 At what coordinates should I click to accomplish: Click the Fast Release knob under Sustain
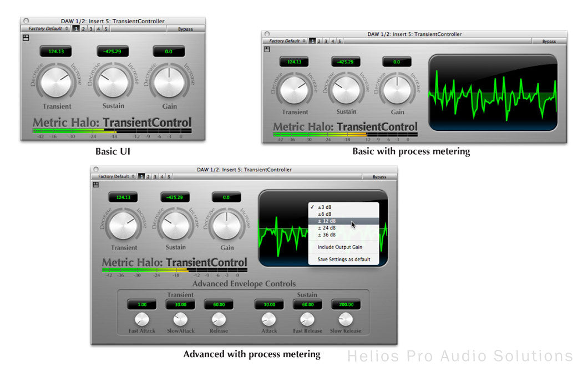(307, 319)
